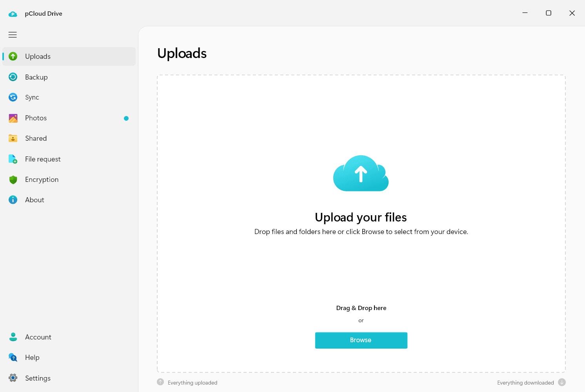Click the 'Everything downloaded' status text
The height and width of the screenshot is (392, 585).
pyautogui.click(x=525, y=383)
